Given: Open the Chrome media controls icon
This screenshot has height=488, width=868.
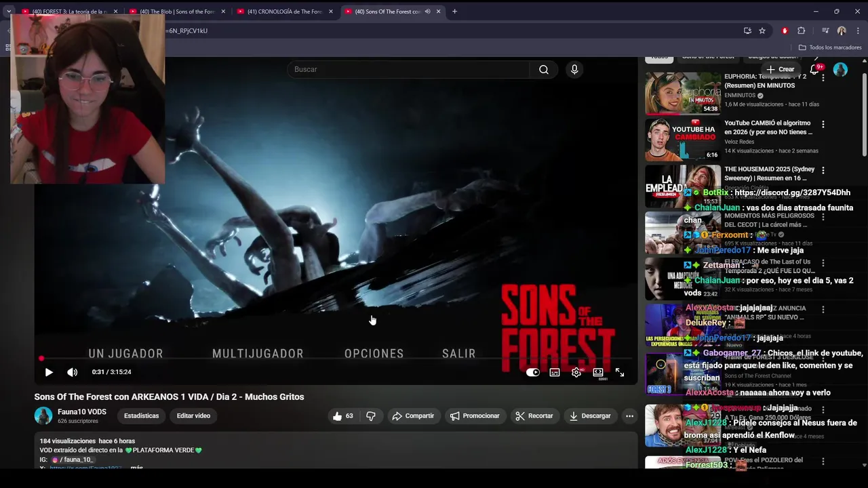Looking at the screenshot, I should (x=825, y=30).
